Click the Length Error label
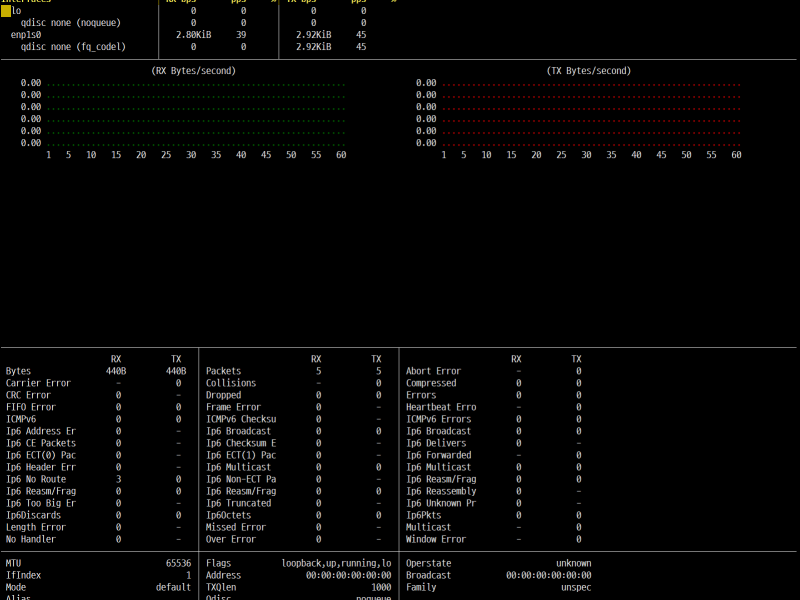 coord(36,527)
